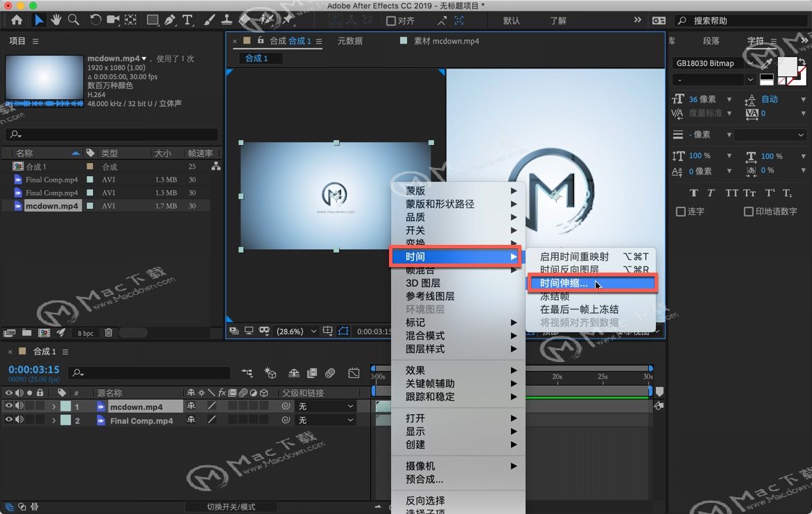Toggle the mask and shape path visibility button
The height and width of the screenshot is (514, 812).
pyautogui.click(x=343, y=331)
